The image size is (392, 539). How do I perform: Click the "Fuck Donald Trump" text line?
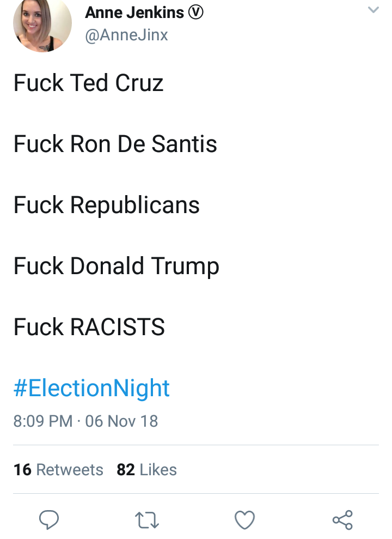coord(117,267)
